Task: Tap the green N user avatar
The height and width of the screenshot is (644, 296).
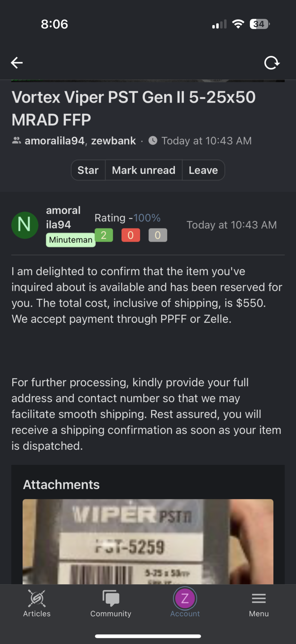Action: tap(25, 225)
